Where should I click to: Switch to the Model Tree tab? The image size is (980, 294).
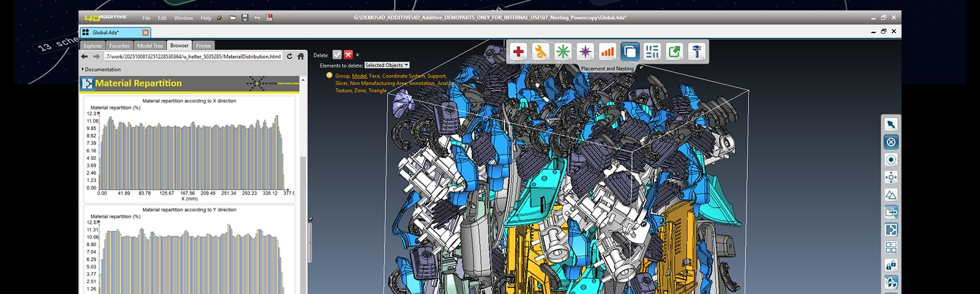pyautogui.click(x=149, y=46)
